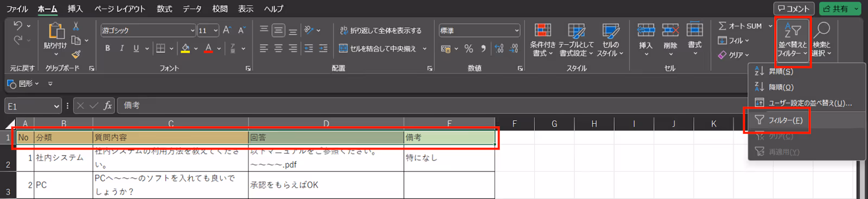Viewport: 868px width, 199px height.
Task: Click the Undo arrow icon
Action: point(18,26)
